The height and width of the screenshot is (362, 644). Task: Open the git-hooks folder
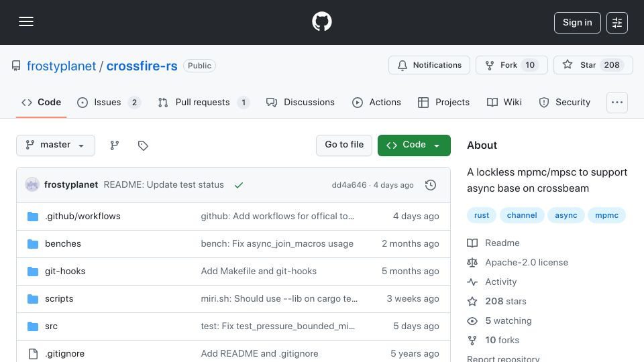coord(65,271)
